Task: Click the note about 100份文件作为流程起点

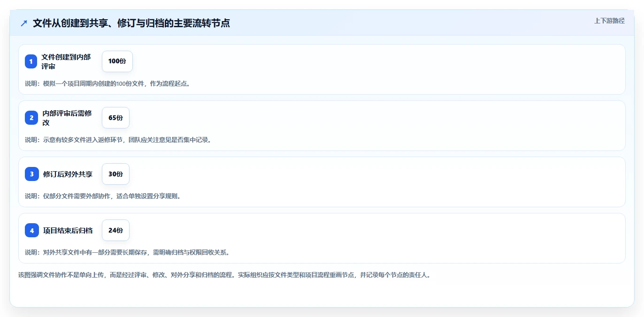Action: click(107, 83)
